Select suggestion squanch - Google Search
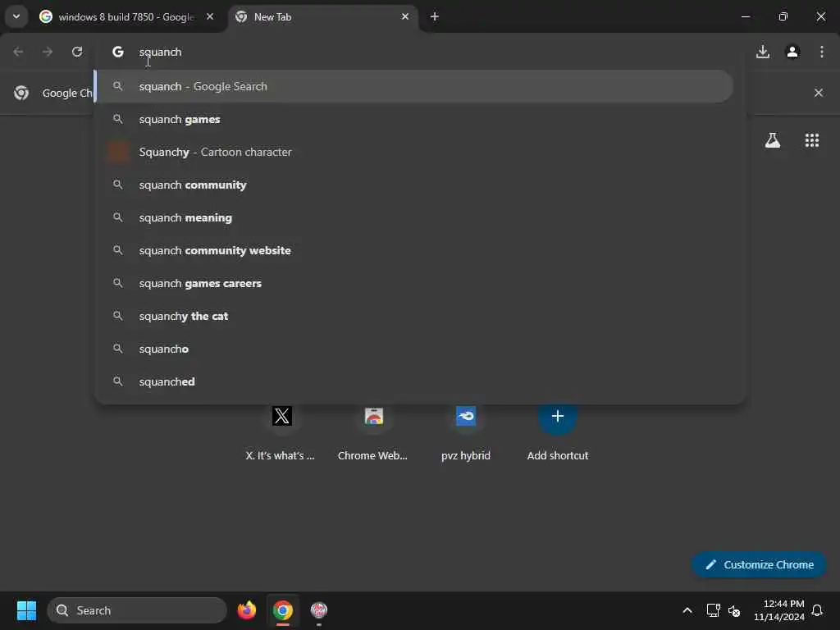This screenshot has width=840, height=630. pyautogui.click(x=413, y=86)
